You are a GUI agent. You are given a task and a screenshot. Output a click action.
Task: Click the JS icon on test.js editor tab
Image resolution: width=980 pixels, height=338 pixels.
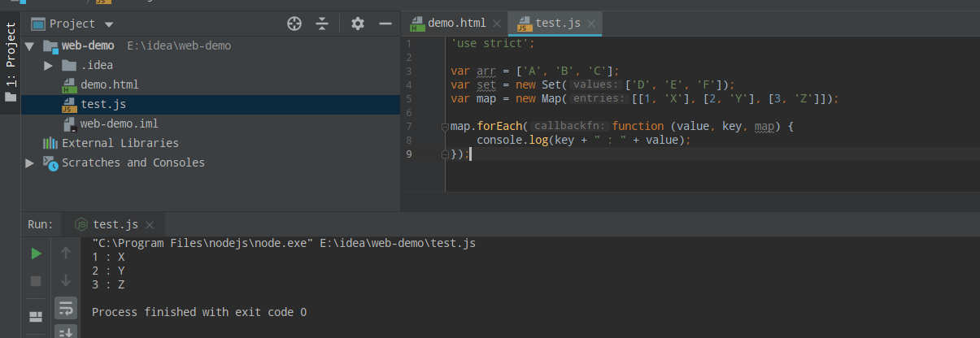tap(525, 24)
